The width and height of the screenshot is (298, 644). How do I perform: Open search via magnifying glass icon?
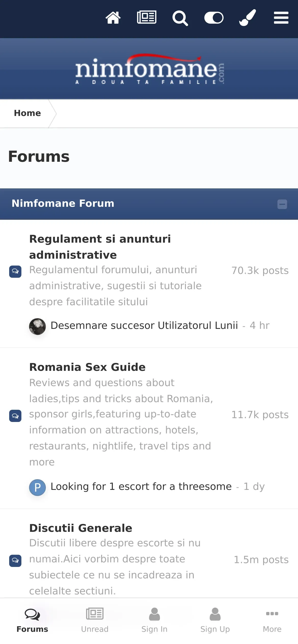click(x=180, y=18)
